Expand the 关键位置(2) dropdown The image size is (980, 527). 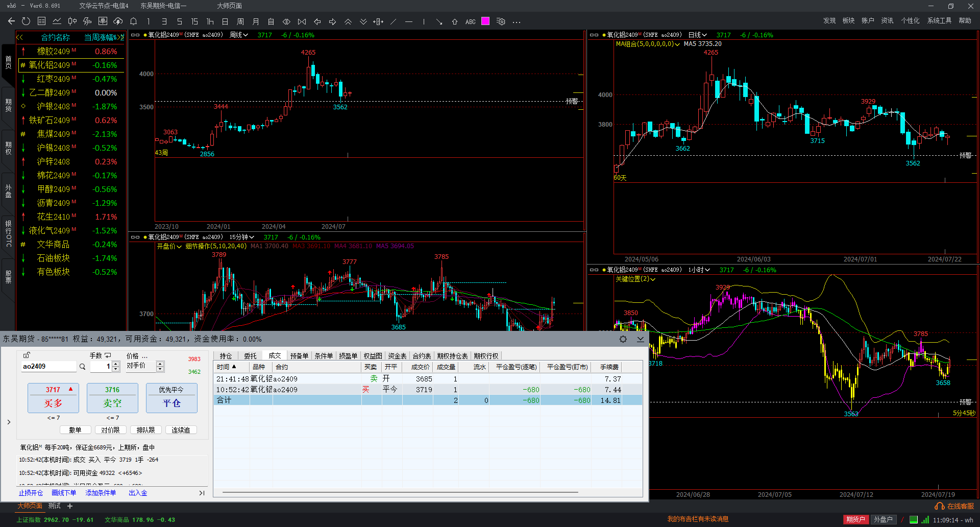(x=635, y=279)
